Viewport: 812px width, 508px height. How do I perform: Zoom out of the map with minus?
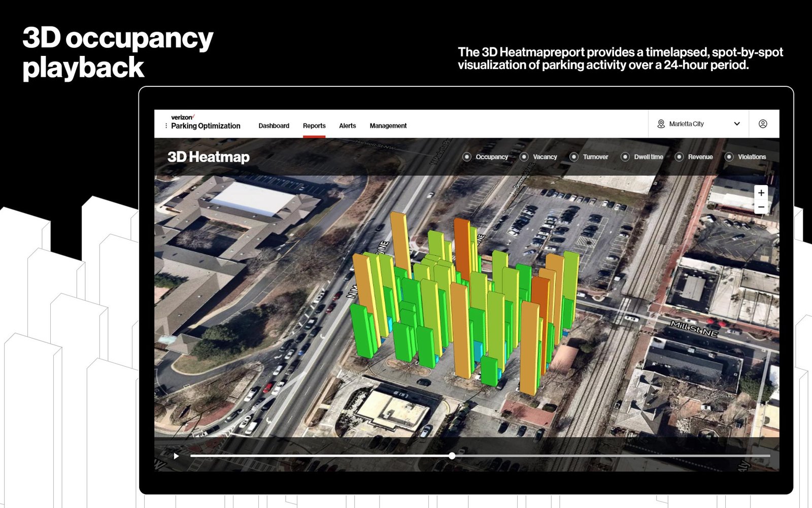[x=761, y=207]
